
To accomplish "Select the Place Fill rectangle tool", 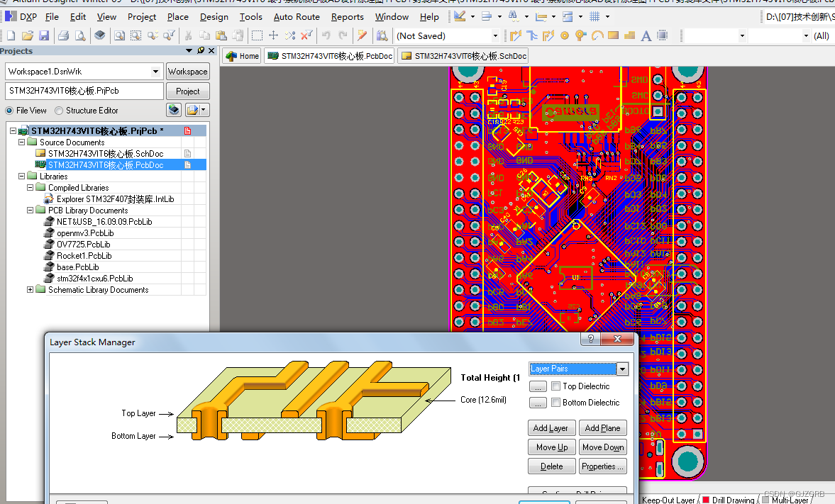I will point(614,35).
